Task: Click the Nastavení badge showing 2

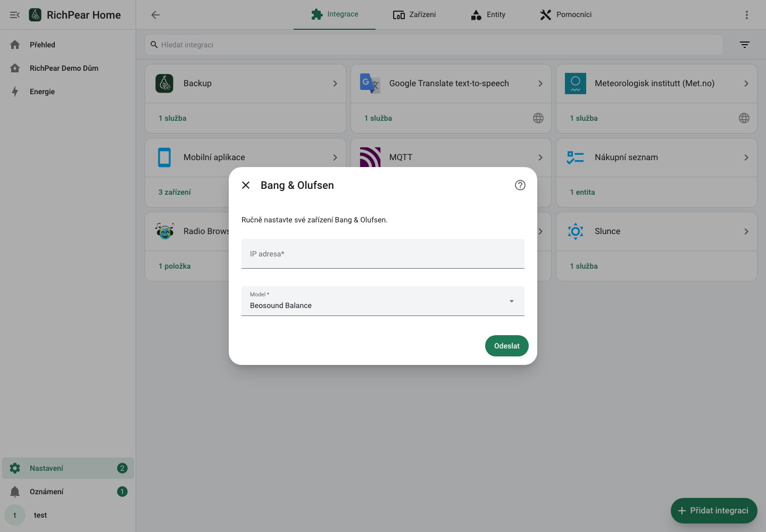Action: (x=122, y=468)
